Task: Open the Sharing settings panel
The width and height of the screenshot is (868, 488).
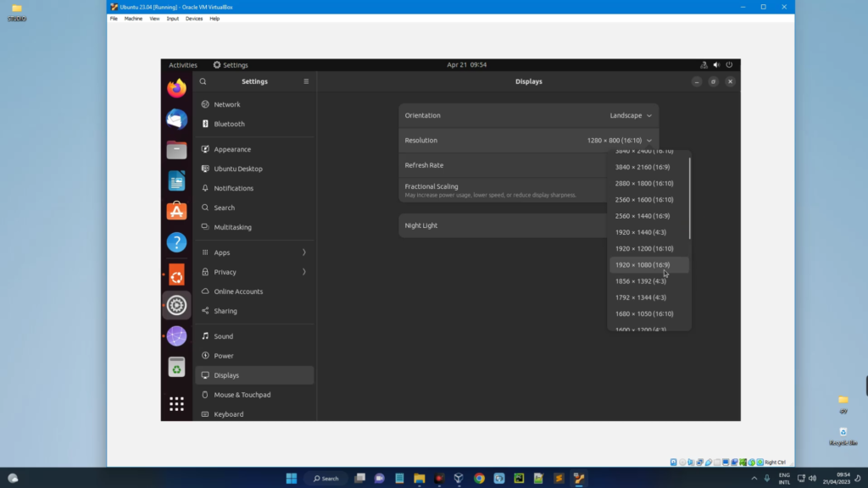Action: tap(254, 311)
